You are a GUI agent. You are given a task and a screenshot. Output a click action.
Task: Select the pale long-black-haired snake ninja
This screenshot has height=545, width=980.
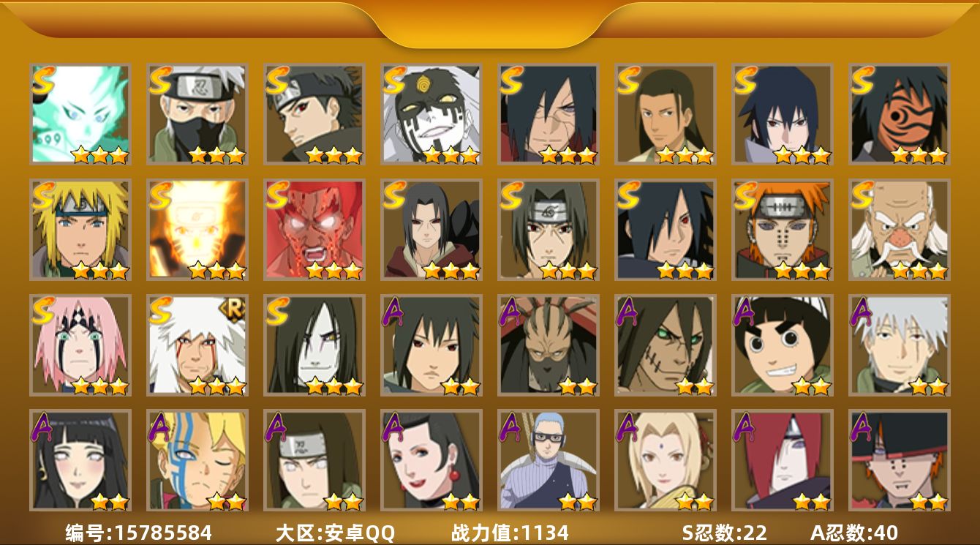point(314,345)
